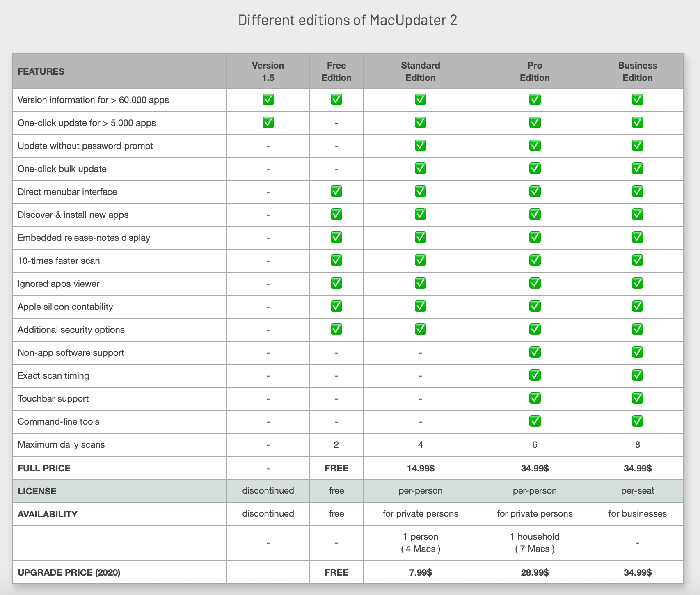
Task: Click the Command-line tools feature label
Action: (58, 422)
